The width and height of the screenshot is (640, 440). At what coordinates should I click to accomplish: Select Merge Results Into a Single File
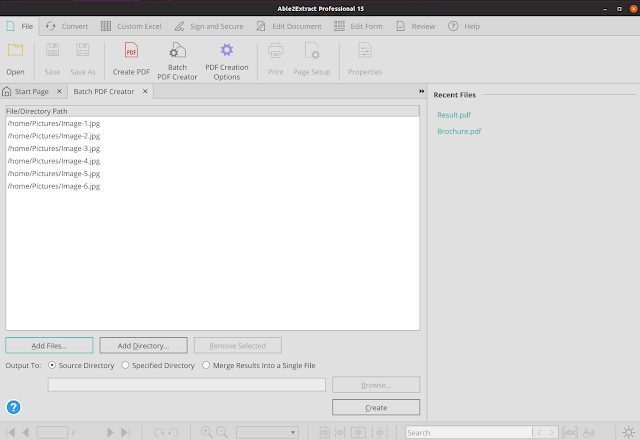[x=206, y=365]
